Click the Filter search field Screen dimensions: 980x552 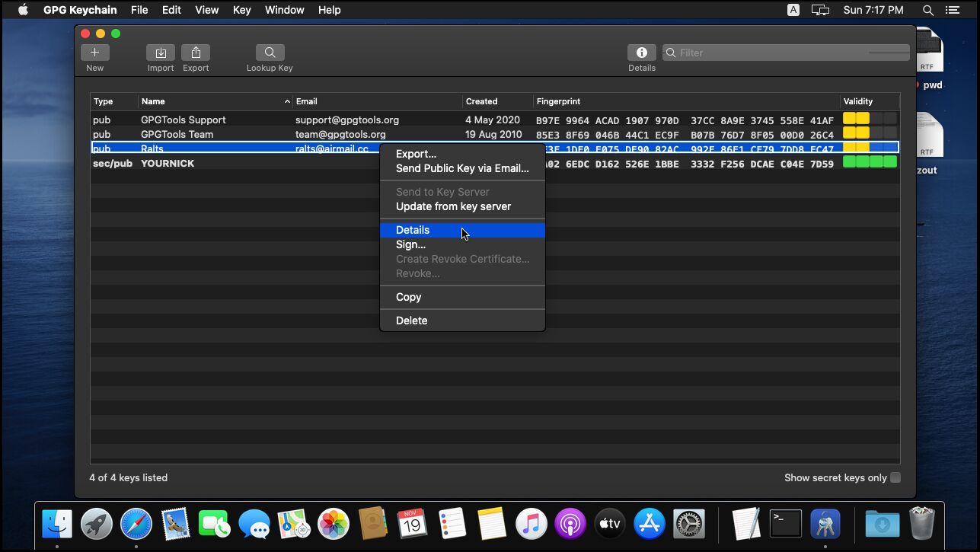pos(784,53)
